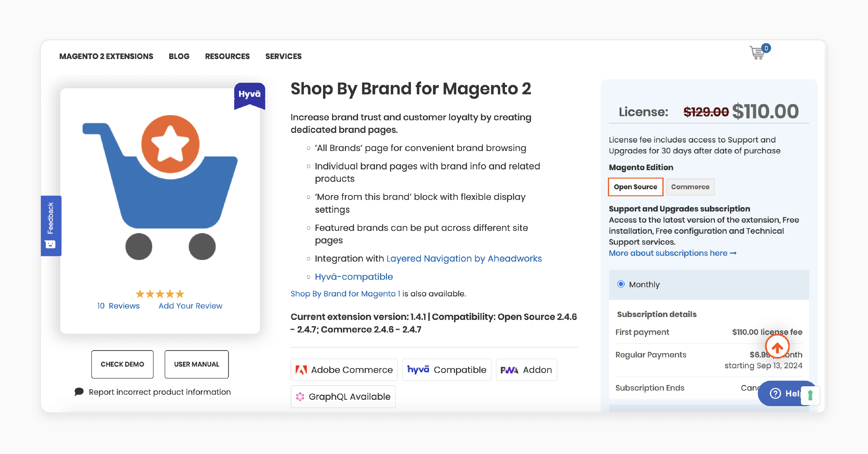
Task: Click the 'Regular Payments' row label
Action: point(651,355)
